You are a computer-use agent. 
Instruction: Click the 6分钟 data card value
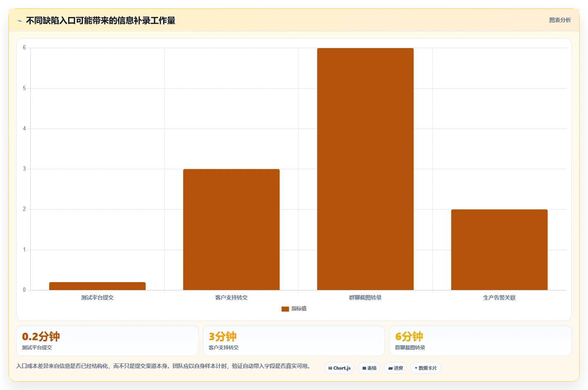pyautogui.click(x=409, y=336)
